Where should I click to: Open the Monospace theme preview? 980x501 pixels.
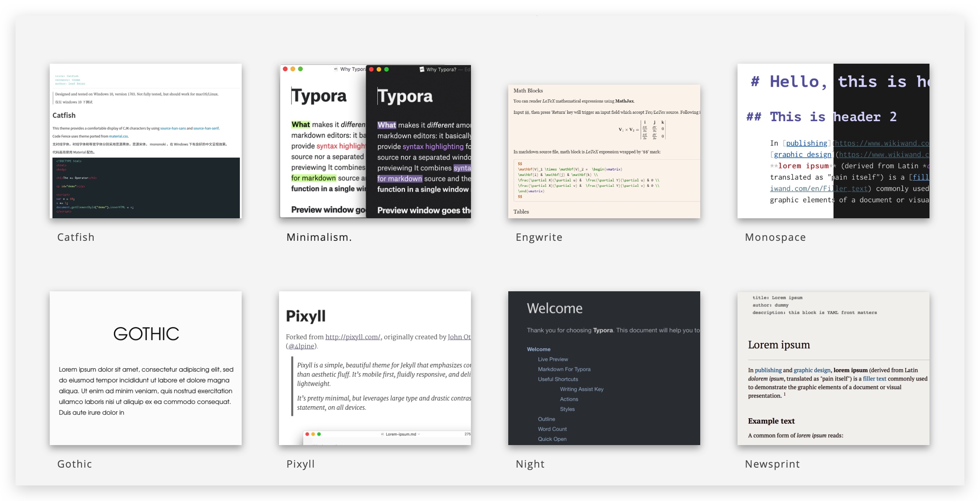click(833, 141)
